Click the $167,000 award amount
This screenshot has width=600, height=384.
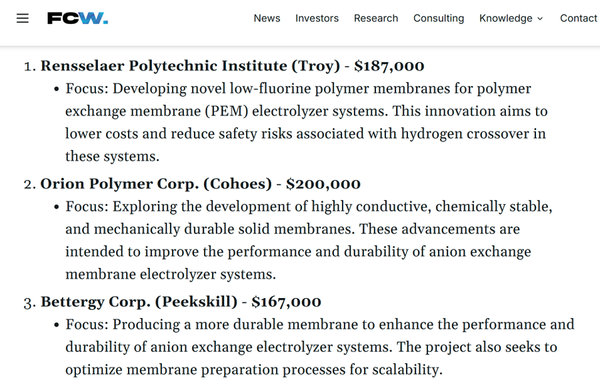click(286, 302)
